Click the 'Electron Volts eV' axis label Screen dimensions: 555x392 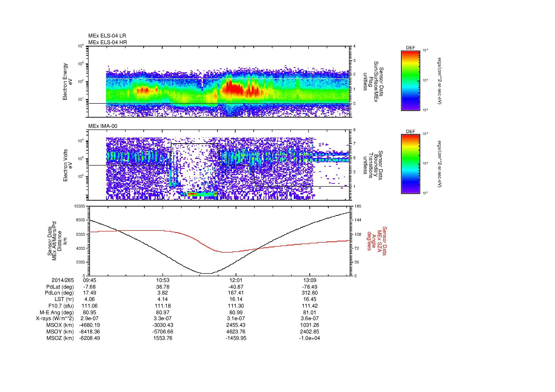click(68, 165)
